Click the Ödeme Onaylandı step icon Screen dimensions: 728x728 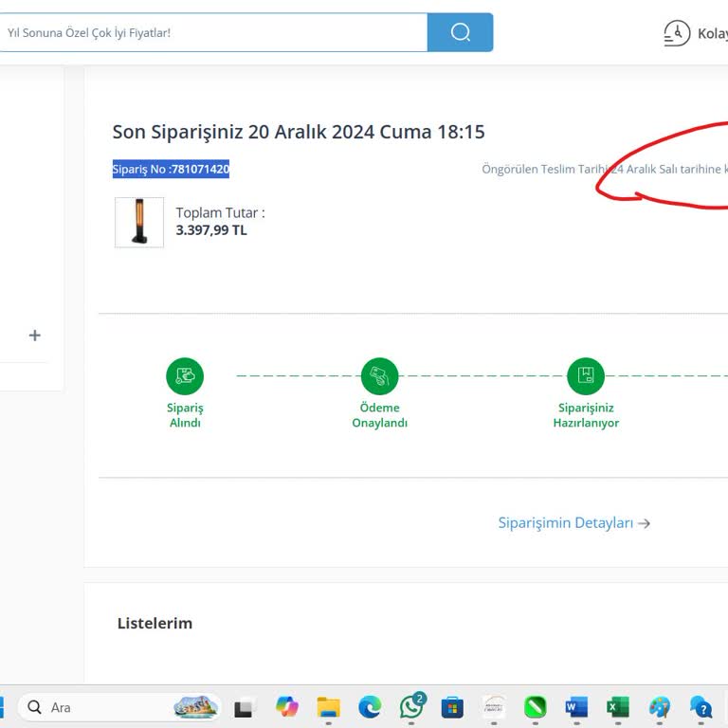(380, 376)
